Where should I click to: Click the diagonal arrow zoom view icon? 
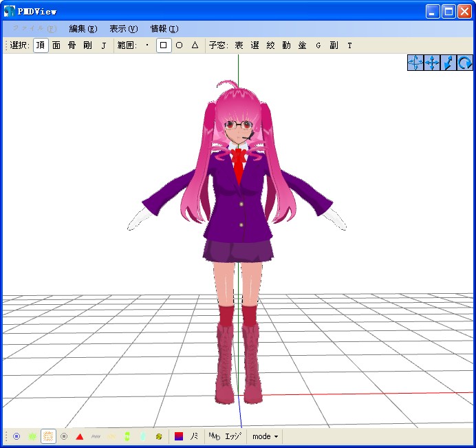[448, 63]
